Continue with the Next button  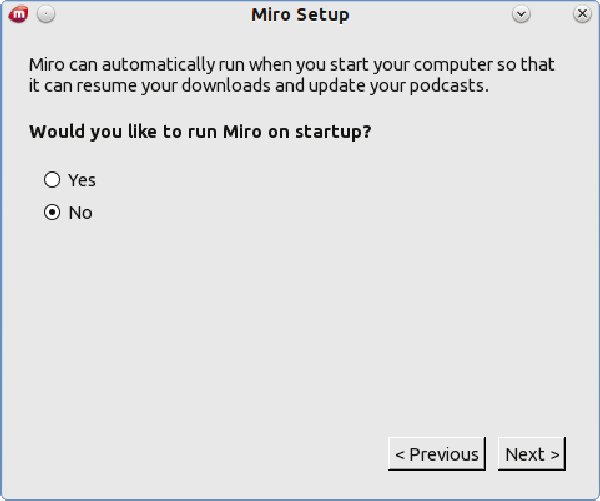[x=532, y=454]
